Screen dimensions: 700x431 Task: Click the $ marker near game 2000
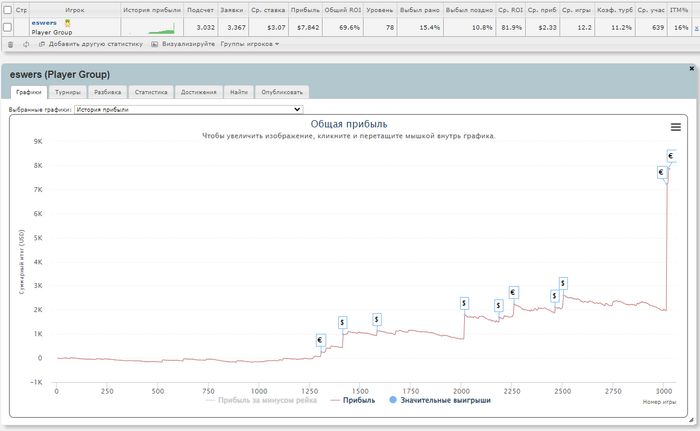tap(464, 304)
